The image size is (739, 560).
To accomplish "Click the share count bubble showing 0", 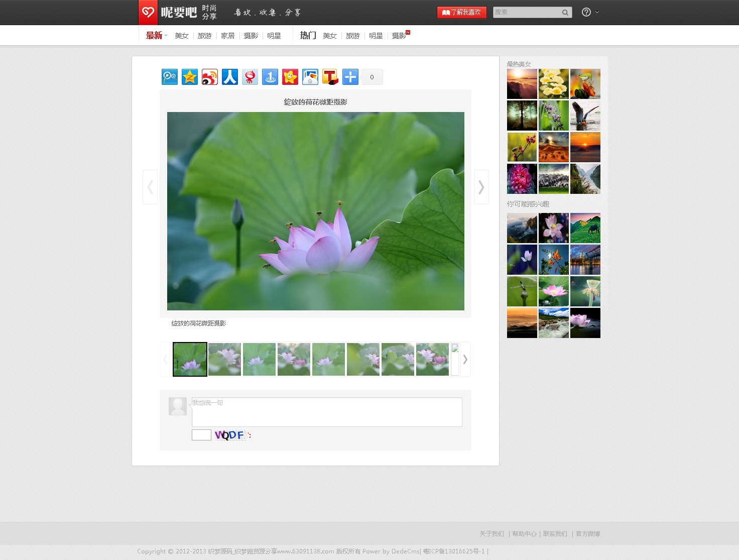I will (372, 77).
